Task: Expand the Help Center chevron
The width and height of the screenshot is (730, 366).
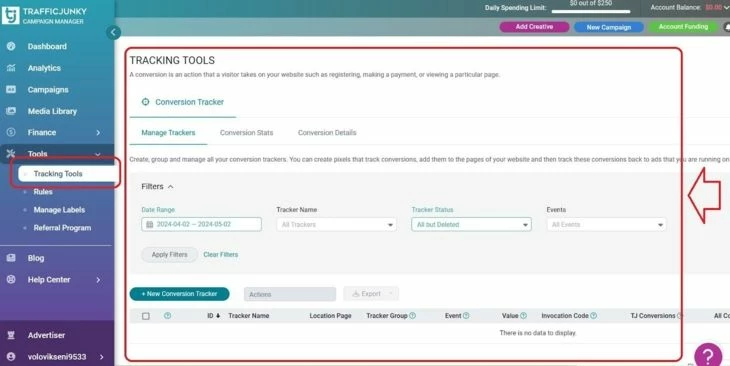Action: (98, 280)
